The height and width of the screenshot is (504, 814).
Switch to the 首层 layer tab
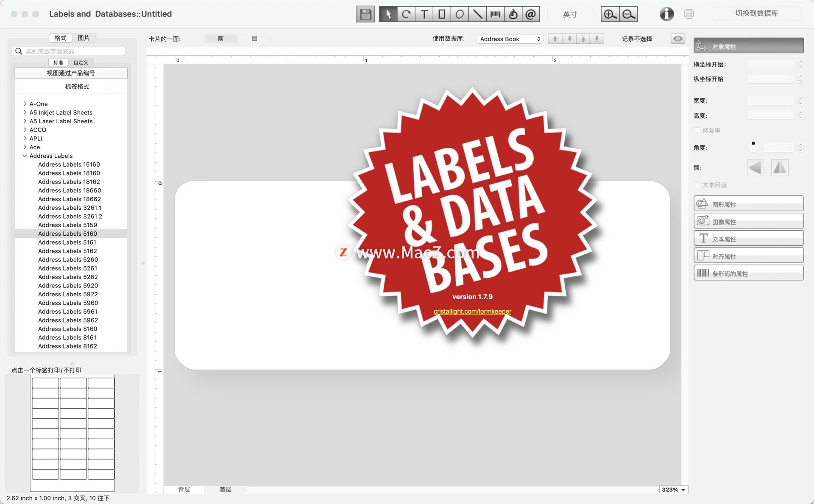[225, 490]
